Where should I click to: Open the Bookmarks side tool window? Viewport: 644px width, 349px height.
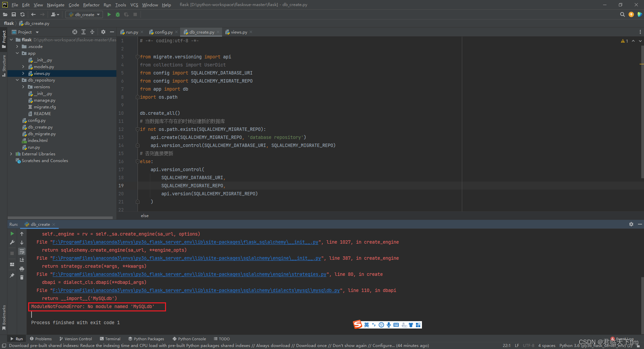(x=4, y=318)
